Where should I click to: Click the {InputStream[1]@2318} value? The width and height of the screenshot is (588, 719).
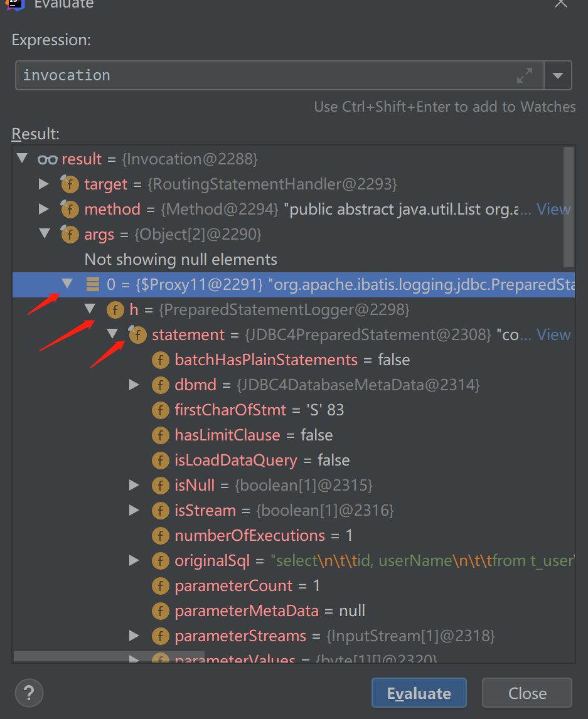point(410,636)
